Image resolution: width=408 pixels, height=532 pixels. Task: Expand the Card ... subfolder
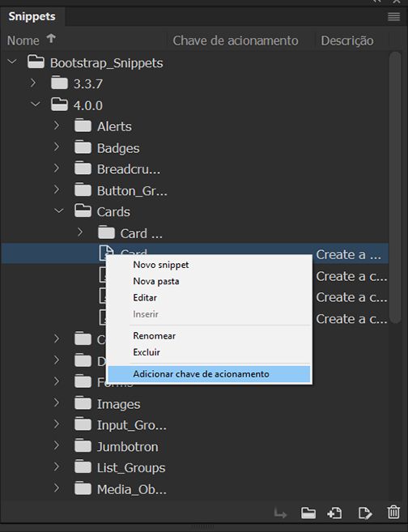tap(80, 232)
